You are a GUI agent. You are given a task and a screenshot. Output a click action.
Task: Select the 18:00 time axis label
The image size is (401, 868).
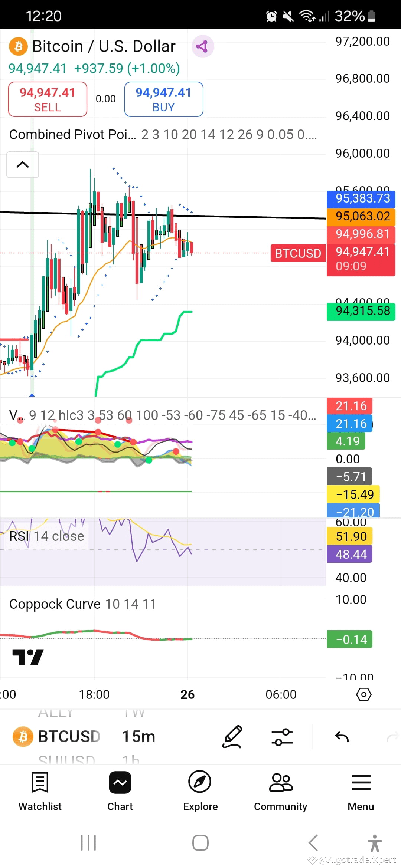(94, 694)
